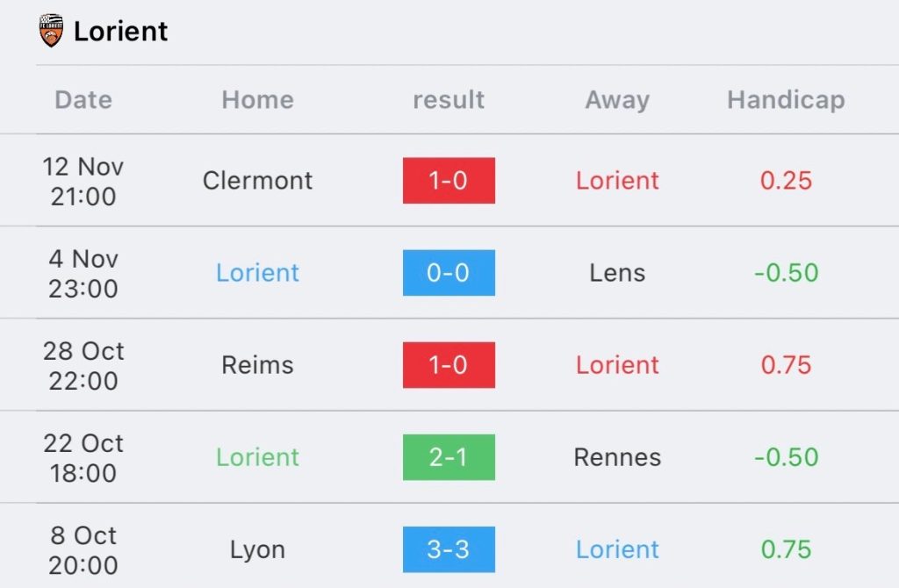Tap the green 2-1 result badge
Viewport: 899px width, 588px height.
point(449,457)
